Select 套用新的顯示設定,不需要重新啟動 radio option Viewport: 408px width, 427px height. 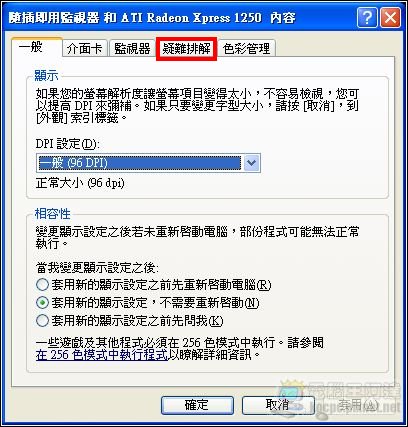[x=148, y=303]
